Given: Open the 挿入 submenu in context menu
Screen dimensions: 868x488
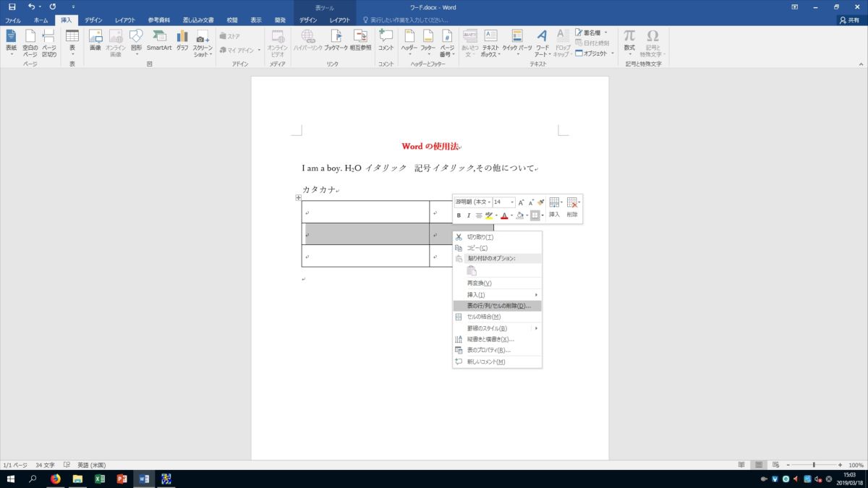Looking at the screenshot, I should [497, 295].
